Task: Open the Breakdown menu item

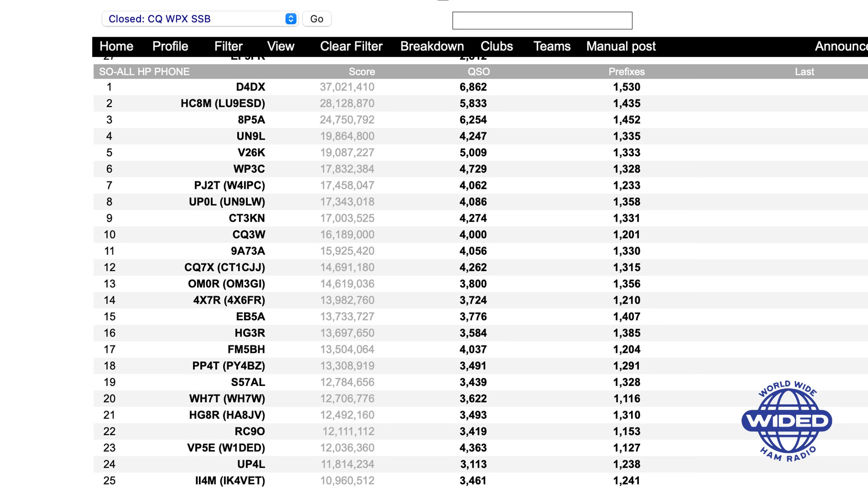Action: (432, 46)
